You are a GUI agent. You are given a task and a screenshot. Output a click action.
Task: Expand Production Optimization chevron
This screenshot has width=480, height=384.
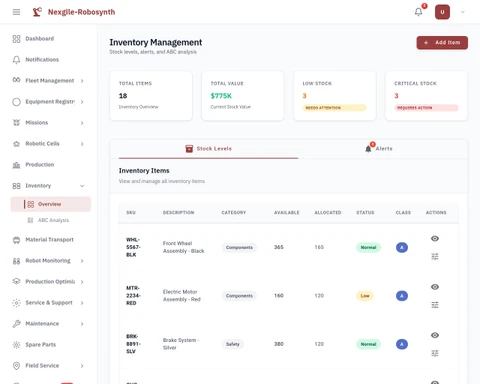(x=82, y=282)
